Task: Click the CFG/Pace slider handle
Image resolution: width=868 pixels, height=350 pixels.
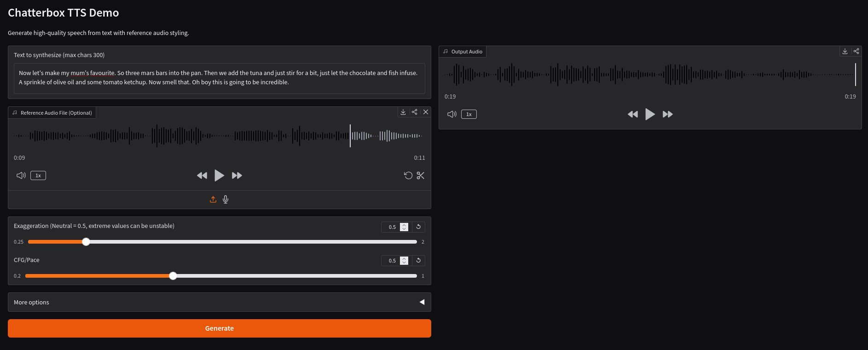Action: click(173, 276)
